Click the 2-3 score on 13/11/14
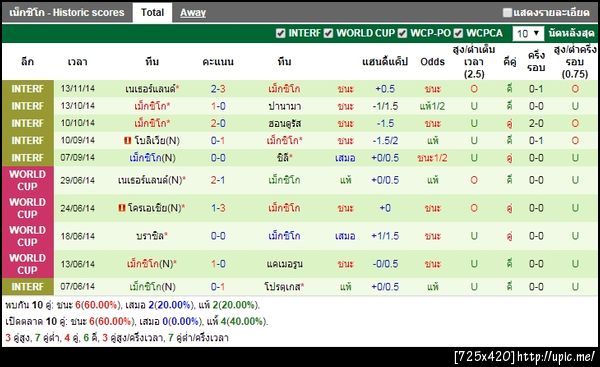Viewport: 600px width, 367px height. [218, 89]
